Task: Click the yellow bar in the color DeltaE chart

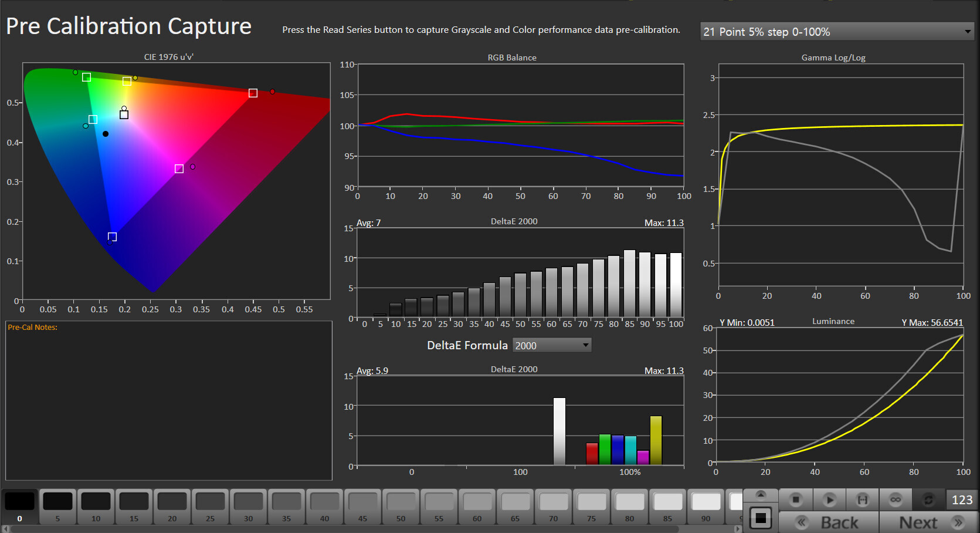Action: pos(656,440)
